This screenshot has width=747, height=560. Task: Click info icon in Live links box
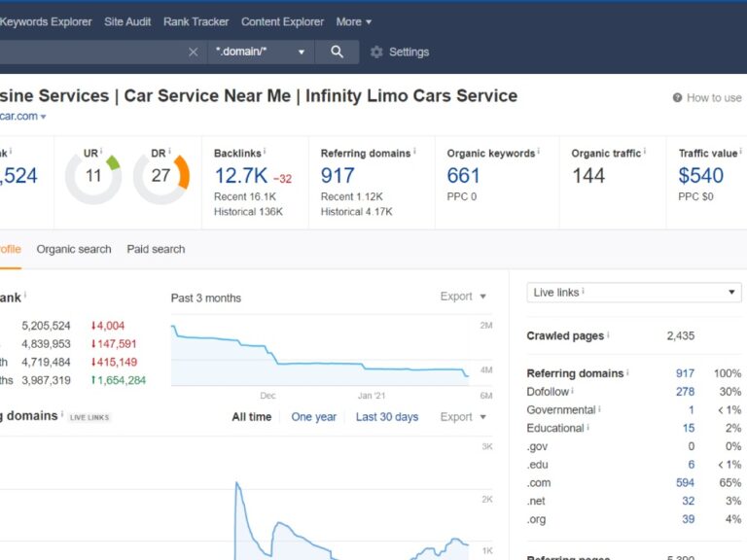click(x=584, y=291)
